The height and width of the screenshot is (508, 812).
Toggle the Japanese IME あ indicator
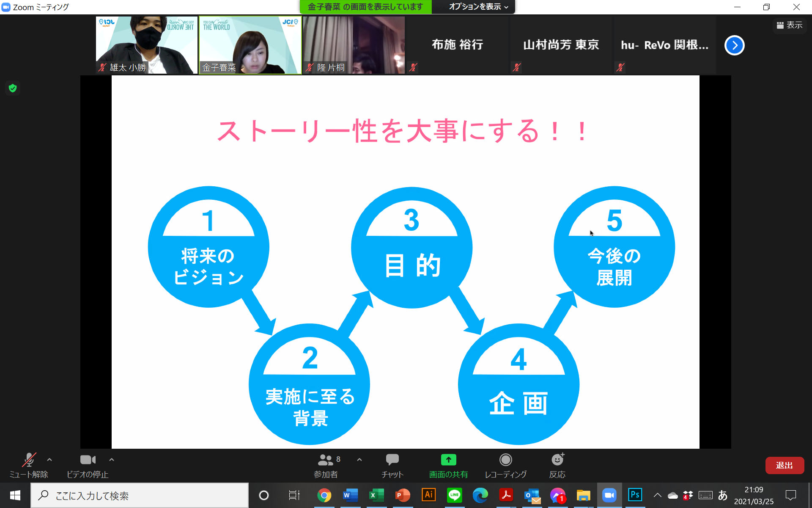(722, 495)
